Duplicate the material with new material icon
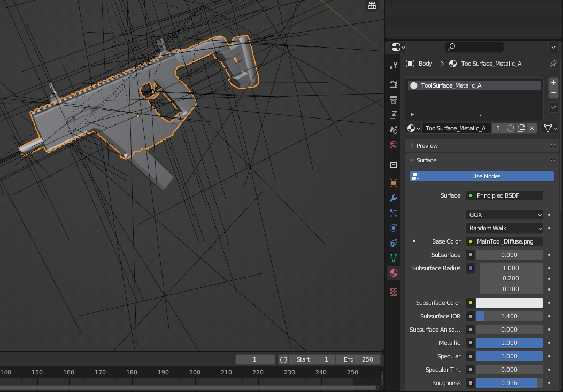The height and width of the screenshot is (392, 563). point(521,128)
